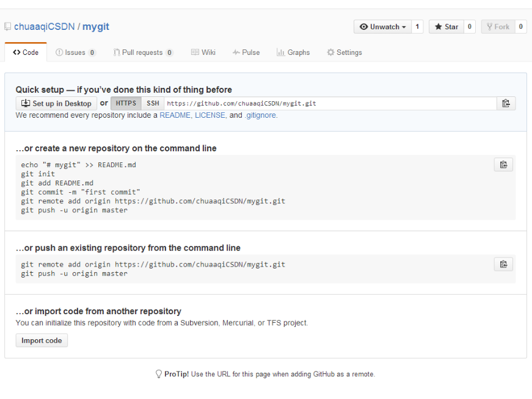Click the Import code button
Viewport: 532px width, 399px height.
[x=42, y=340]
